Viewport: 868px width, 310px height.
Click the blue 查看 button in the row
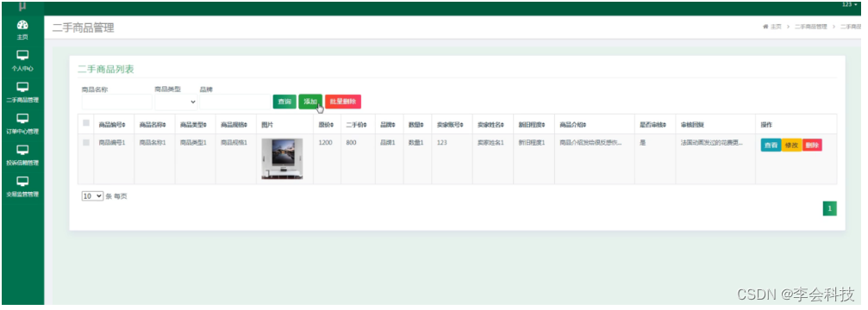pos(771,145)
